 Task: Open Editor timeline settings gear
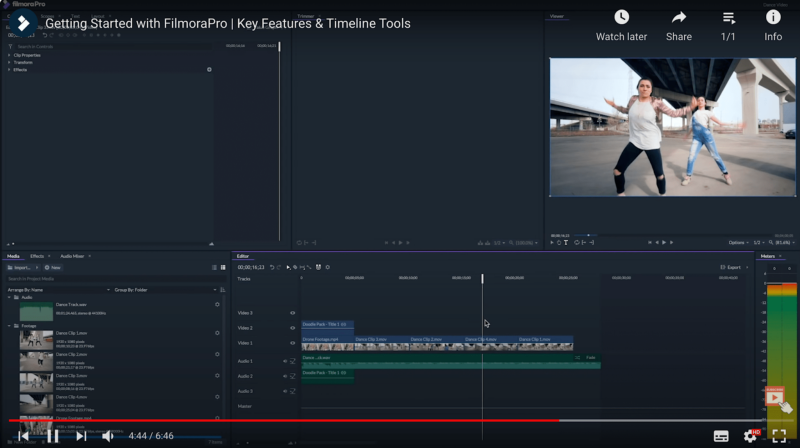328,267
